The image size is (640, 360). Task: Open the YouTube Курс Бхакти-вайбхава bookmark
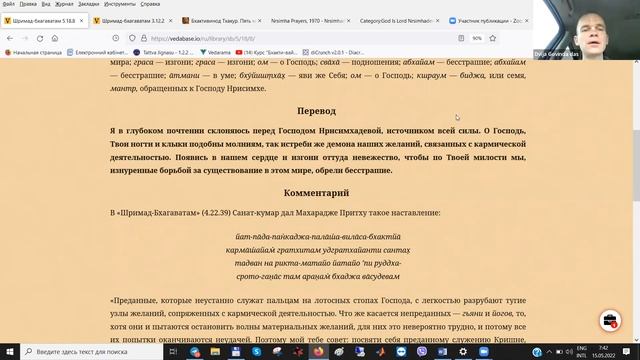[267, 52]
